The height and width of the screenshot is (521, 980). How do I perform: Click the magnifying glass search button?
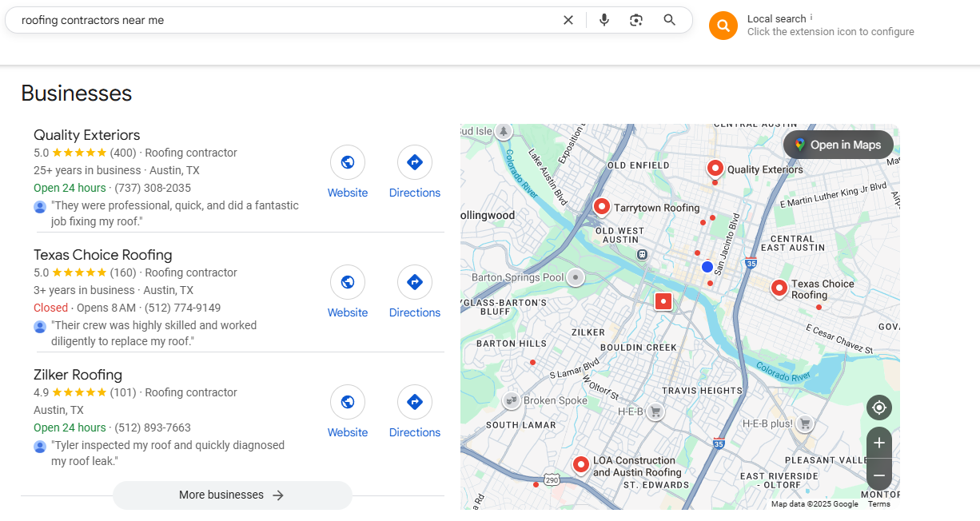670,20
